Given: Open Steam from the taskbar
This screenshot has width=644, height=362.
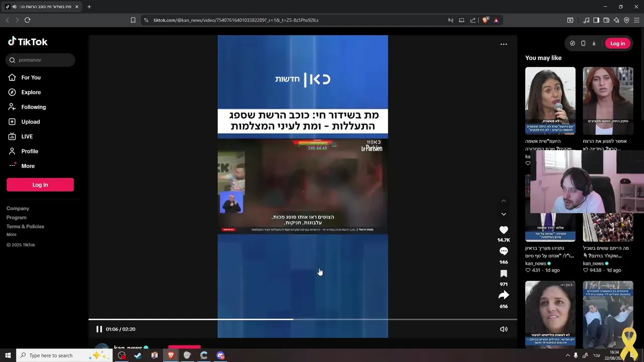Looking at the screenshot, I should pos(138,355).
